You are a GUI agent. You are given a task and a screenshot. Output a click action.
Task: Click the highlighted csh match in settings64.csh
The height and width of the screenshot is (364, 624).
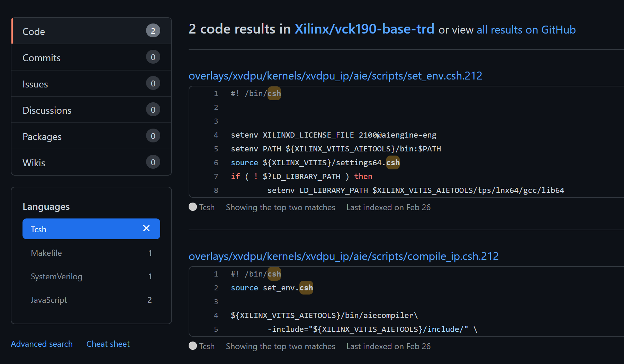coord(393,162)
